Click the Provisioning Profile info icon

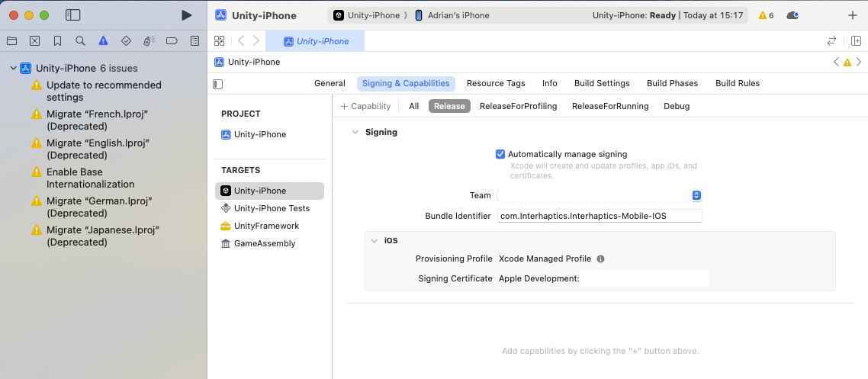[600, 259]
